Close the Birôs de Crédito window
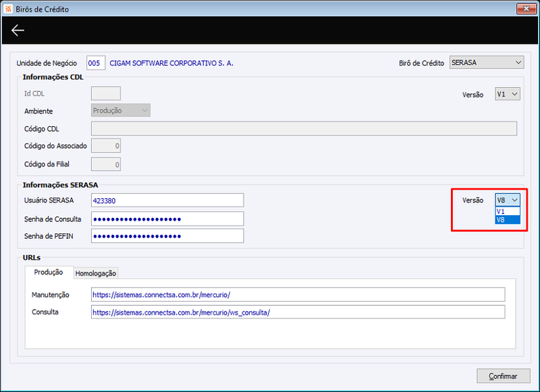This screenshot has width=540, height=392. click(x=526, y=9)
